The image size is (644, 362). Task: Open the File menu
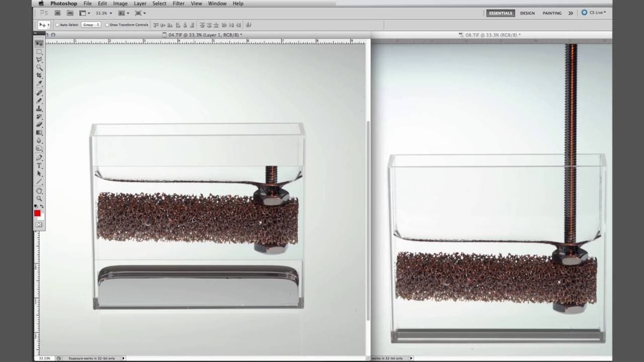(88, 4)
